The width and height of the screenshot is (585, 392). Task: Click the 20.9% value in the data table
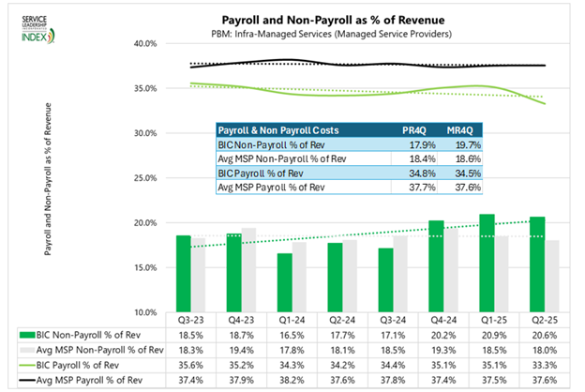(x=486, y=334)
